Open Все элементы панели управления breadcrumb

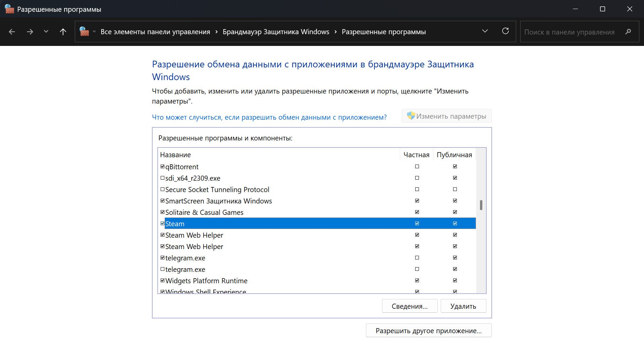(155, 32)
